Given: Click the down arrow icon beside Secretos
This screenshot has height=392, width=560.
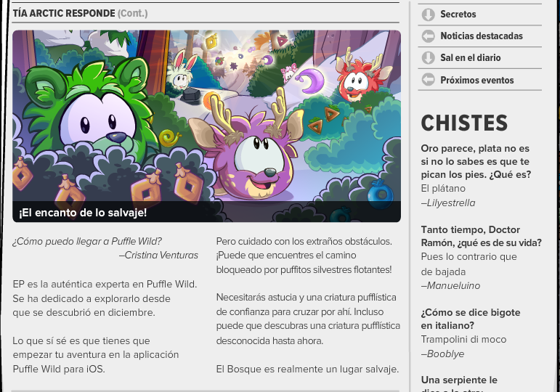Looking at the screenshot, I should pyautogui.click(x=428, y=15).
